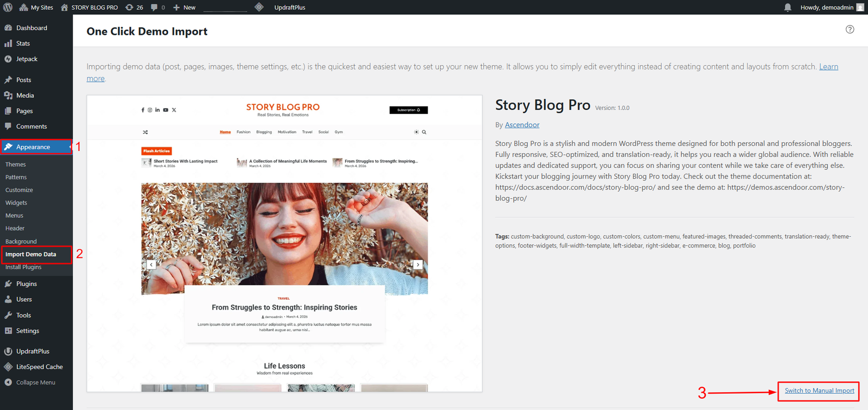868x410 pixels.
Task: Click the WordPress logo in admin bar
Action: [x=8, y=8]
